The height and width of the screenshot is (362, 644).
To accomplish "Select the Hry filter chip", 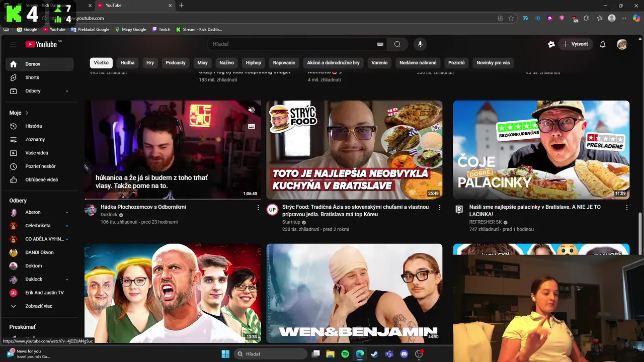I will pyautogui.click(x=150, y=63).
